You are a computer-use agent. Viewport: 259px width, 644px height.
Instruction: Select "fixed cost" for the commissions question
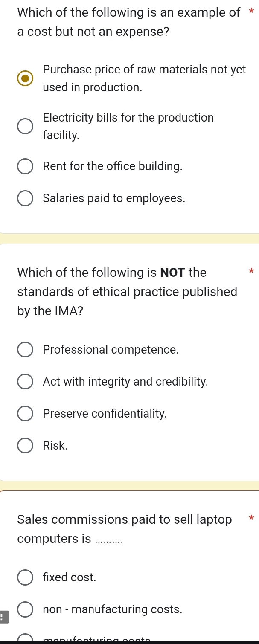[25, 577]
